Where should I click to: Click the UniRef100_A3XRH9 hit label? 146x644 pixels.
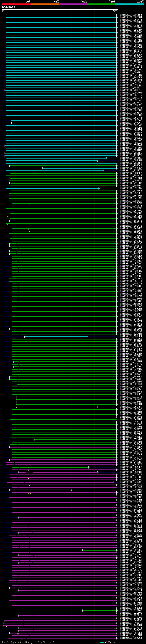click(x=131, y=271)
